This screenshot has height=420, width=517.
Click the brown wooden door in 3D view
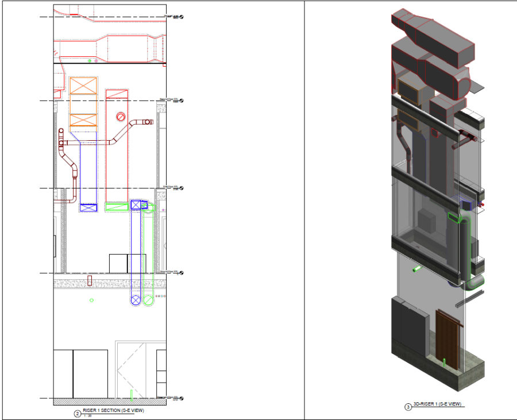tap(448, 339)
